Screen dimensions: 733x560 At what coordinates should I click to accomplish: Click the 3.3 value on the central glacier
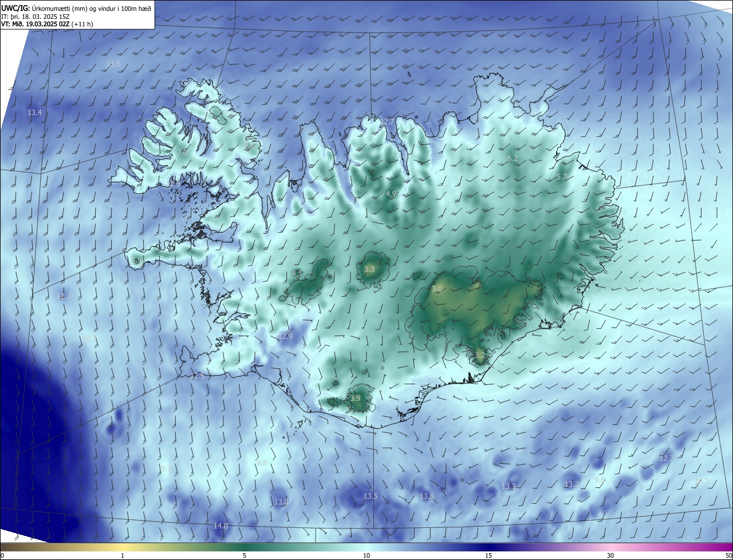pyautogui.click(x=369, y=269)
